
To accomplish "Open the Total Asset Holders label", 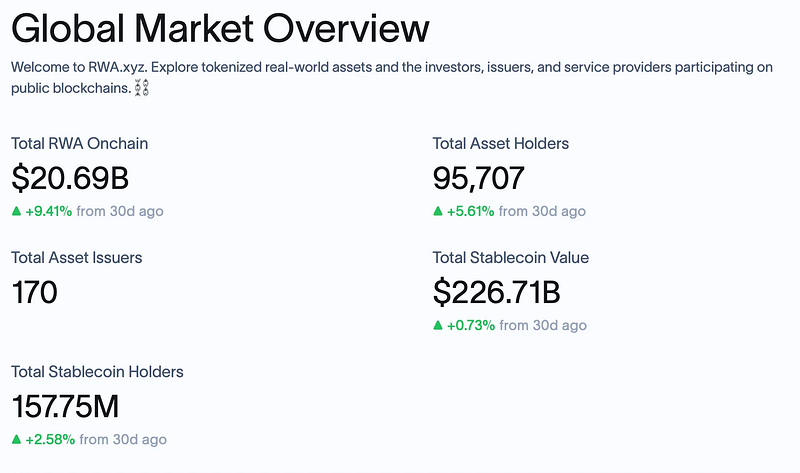I will [502, 144].
